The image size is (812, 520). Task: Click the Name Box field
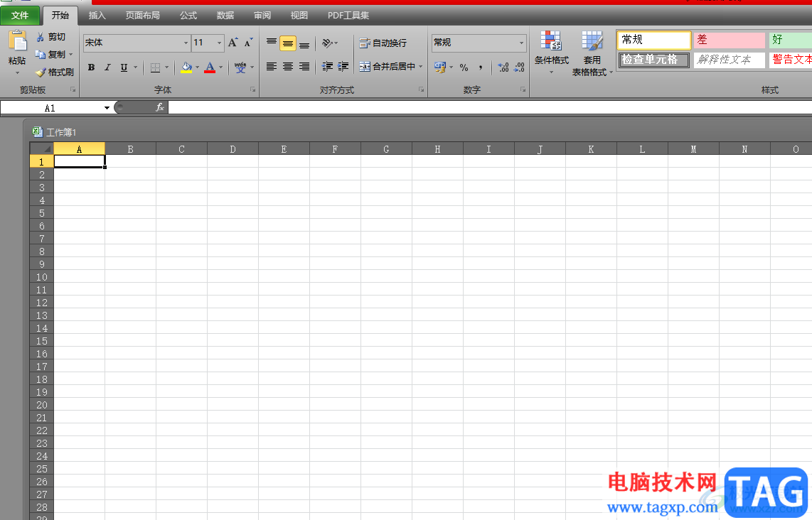click(52, 107)
